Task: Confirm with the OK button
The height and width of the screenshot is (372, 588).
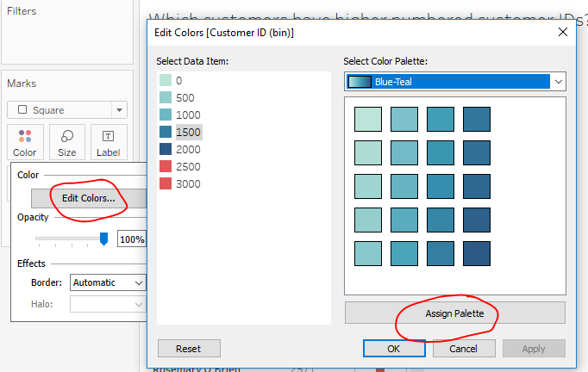Action: [394, 349]
